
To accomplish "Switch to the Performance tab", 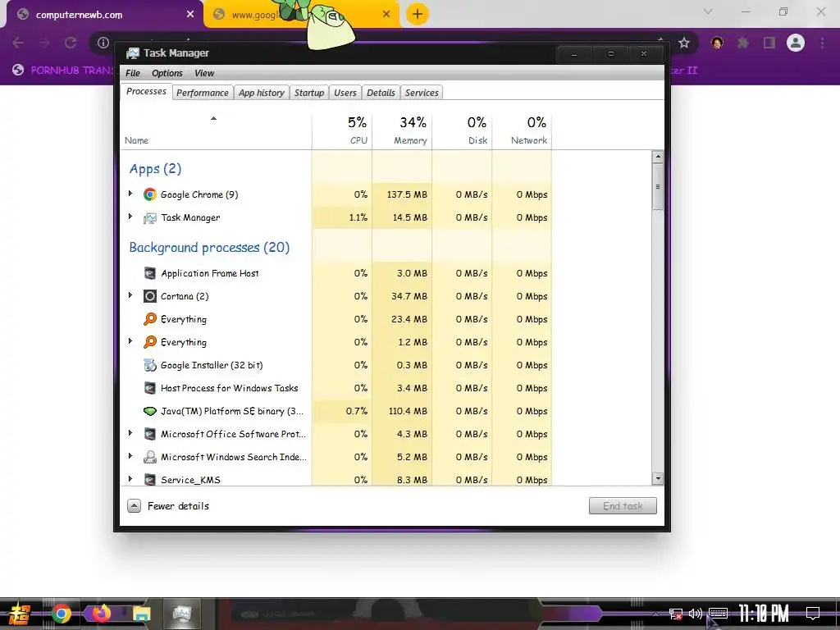I will pyautogui.click(x=203, y=93).
